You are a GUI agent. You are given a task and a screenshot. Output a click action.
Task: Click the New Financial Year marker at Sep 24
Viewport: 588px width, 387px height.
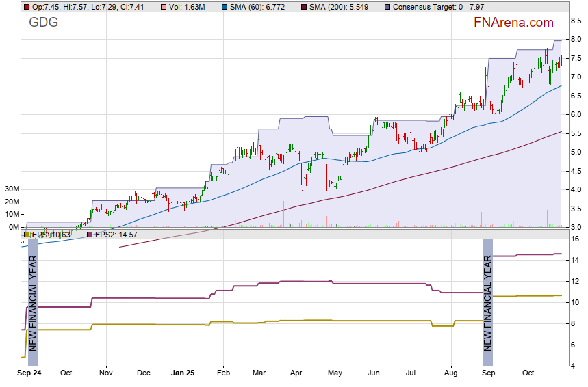pyautogui.click(x=32, y=301)
